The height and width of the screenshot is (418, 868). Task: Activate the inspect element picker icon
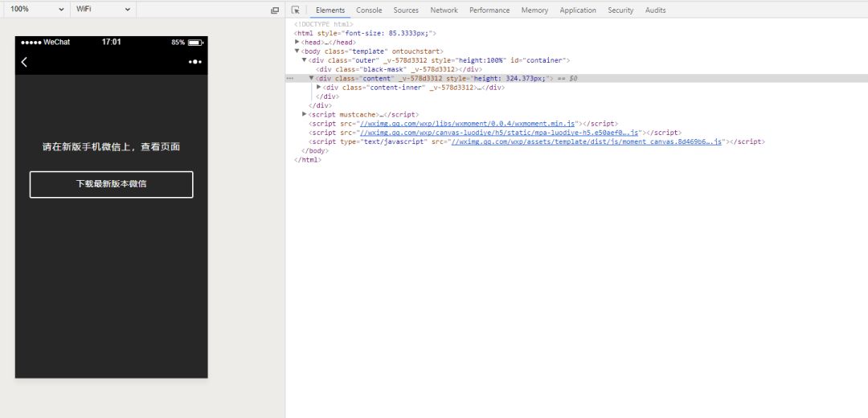point(296,10)
